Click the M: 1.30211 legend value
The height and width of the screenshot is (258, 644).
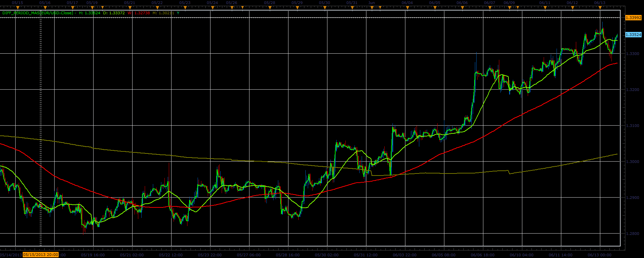click(x=163, y=13)
